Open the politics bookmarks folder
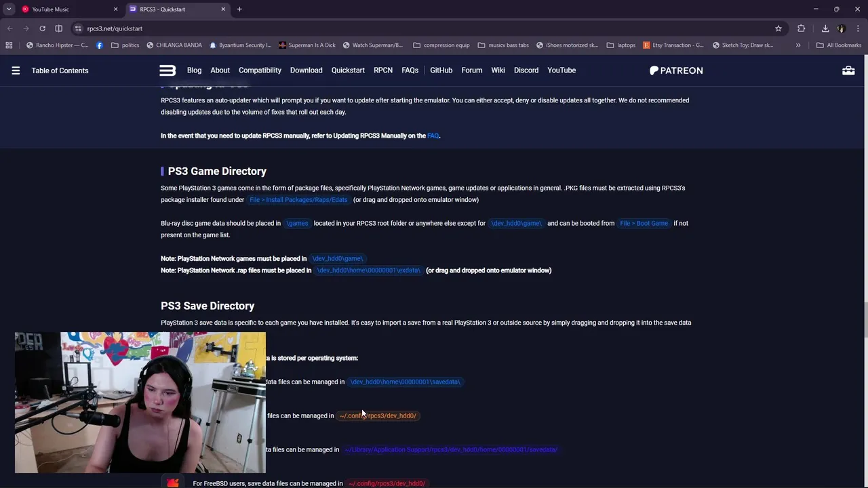The image size is (868, 488). point(125,45)
